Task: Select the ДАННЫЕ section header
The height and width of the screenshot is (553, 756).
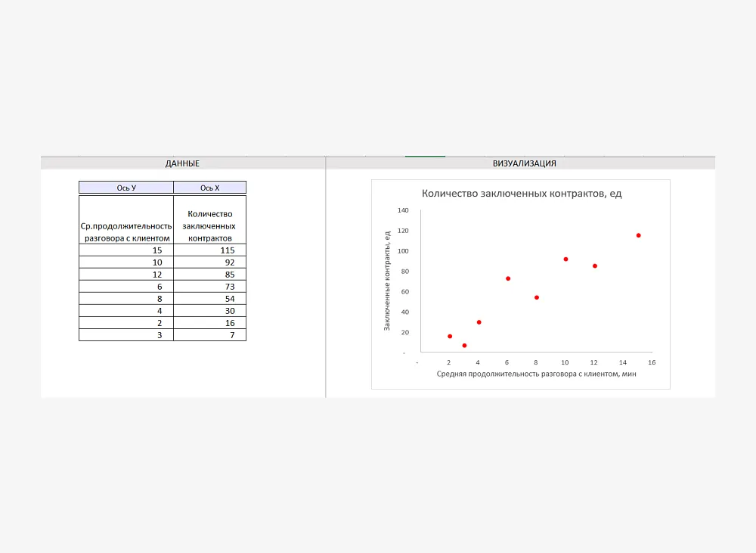Action: pos(182,163)
